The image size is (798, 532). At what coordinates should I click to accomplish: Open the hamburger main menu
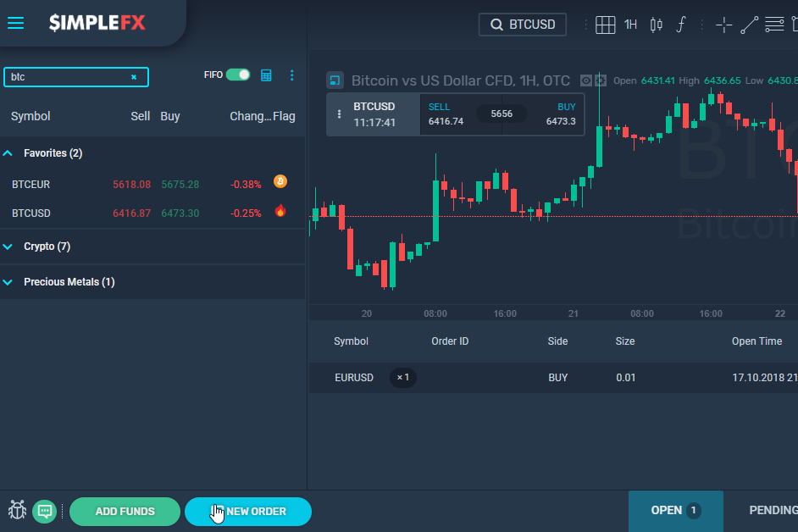tap(16, 23)
